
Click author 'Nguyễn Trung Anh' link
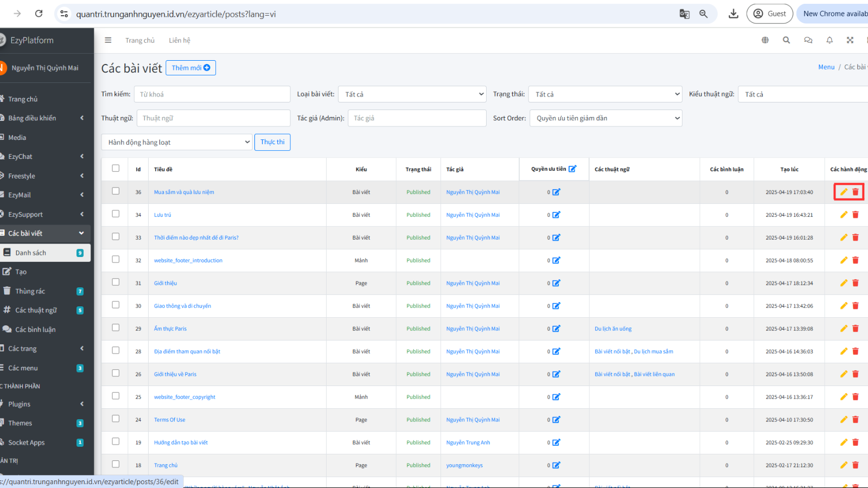[468, 442]
